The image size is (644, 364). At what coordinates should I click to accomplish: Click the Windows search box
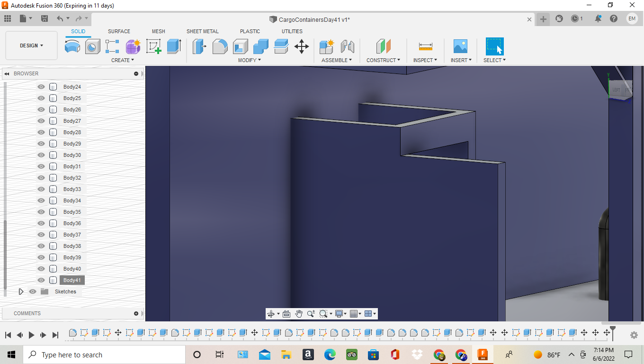tap(104, 355)
